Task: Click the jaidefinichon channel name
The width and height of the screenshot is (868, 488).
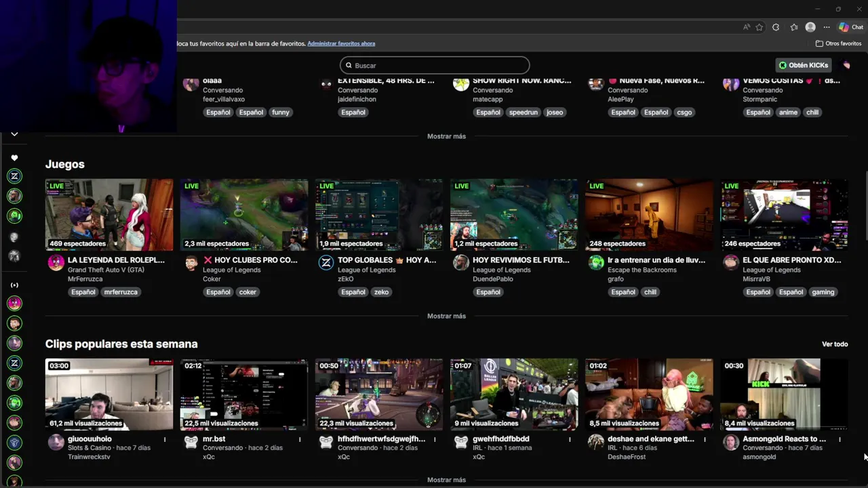Action: pyautogui.click(x=357, y=99)
